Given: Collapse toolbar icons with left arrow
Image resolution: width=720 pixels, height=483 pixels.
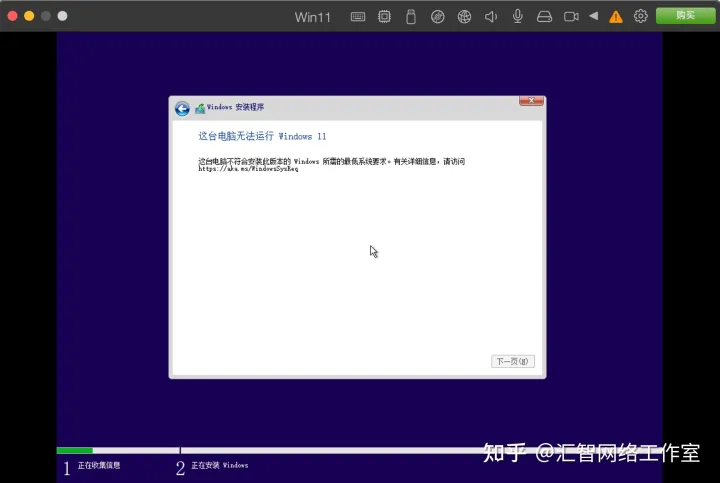Looking at the screenshot, I should 594,16.
